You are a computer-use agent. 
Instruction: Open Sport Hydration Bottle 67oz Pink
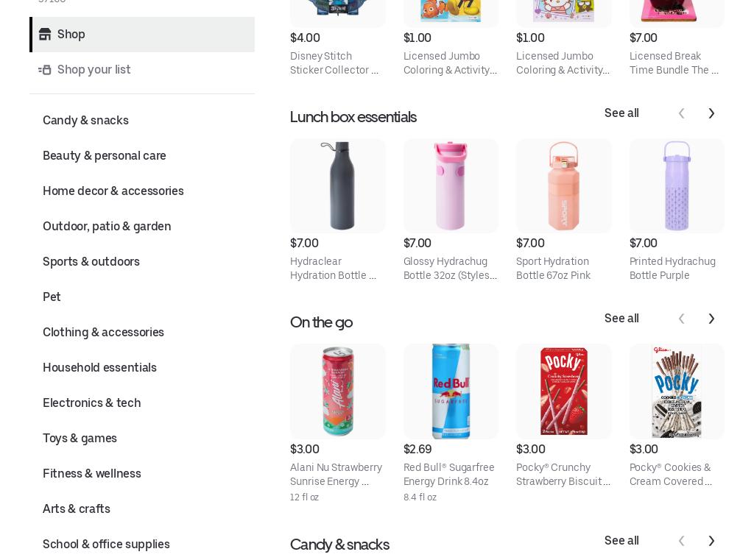(x=553, y=268)
